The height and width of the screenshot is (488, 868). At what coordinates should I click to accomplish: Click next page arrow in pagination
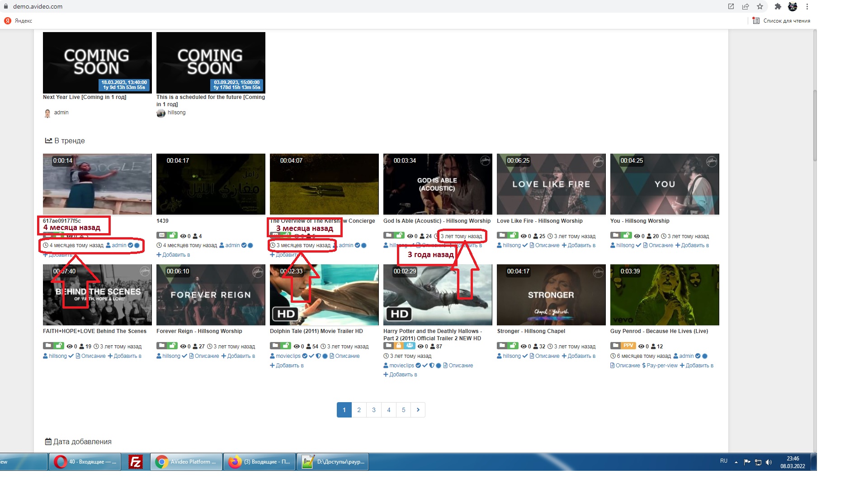[418, 410]
